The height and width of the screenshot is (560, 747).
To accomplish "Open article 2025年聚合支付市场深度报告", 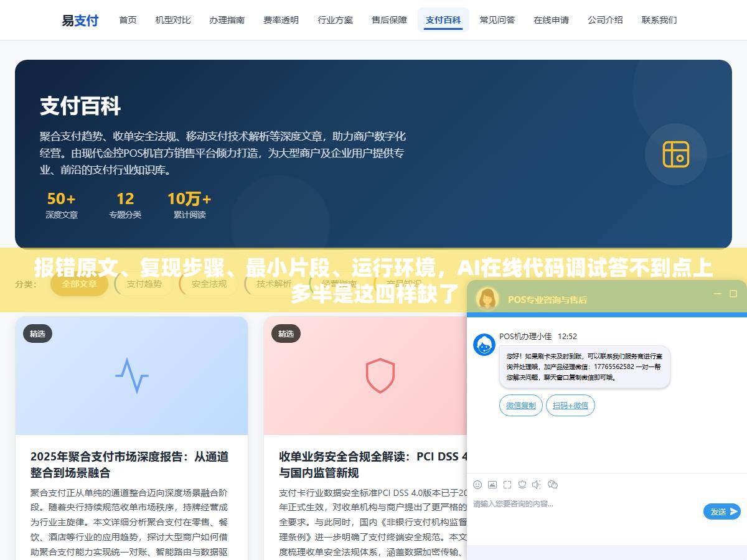I will click(x=129, y=464).
